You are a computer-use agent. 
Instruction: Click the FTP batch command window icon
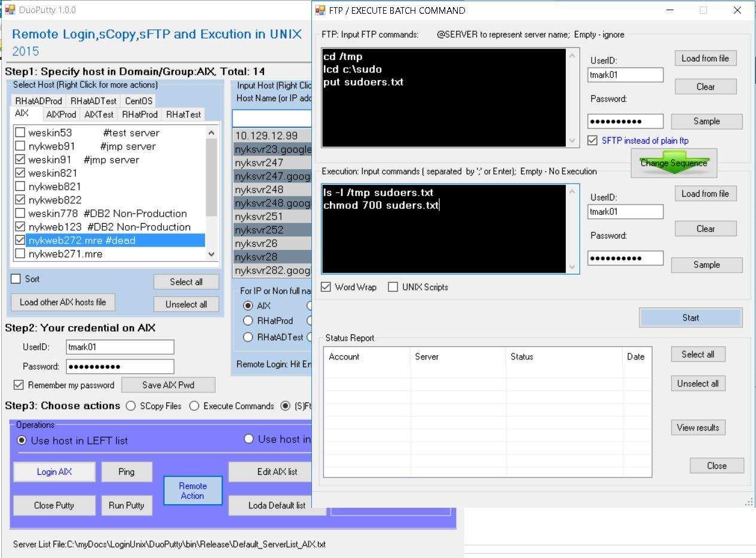click(x=320, y=10)
